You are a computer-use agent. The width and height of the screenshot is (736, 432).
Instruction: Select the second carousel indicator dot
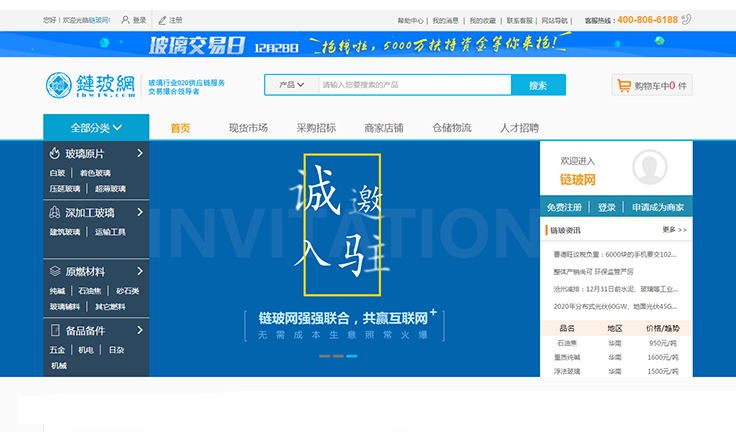coord(338,356)
